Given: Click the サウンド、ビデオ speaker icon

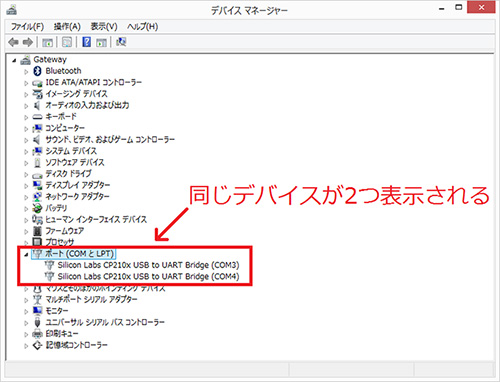Looking at the screenshot, I should [37, 140].
